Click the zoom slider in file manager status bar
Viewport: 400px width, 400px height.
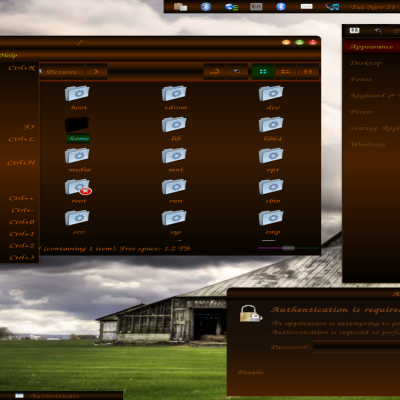[x=288, y=248]
